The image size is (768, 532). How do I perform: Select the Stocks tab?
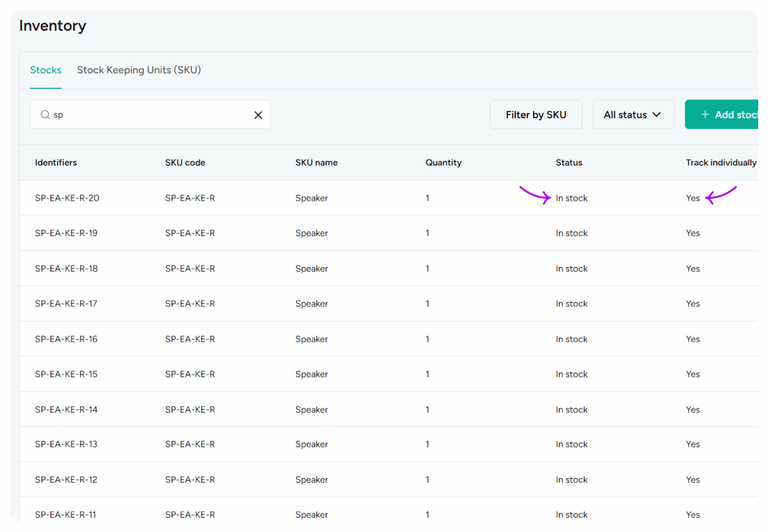pyautogui.click(x=45, y=70)
